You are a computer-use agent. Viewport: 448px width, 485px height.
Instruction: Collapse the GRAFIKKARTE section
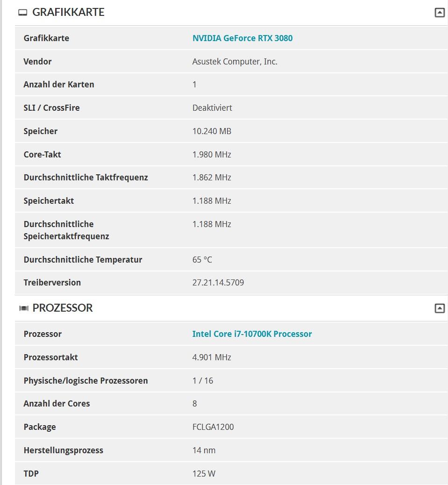[439, 13]
